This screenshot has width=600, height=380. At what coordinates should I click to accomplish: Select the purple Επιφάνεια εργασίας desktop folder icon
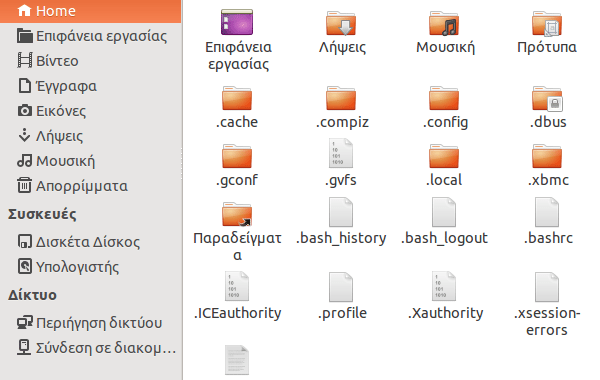237,22
